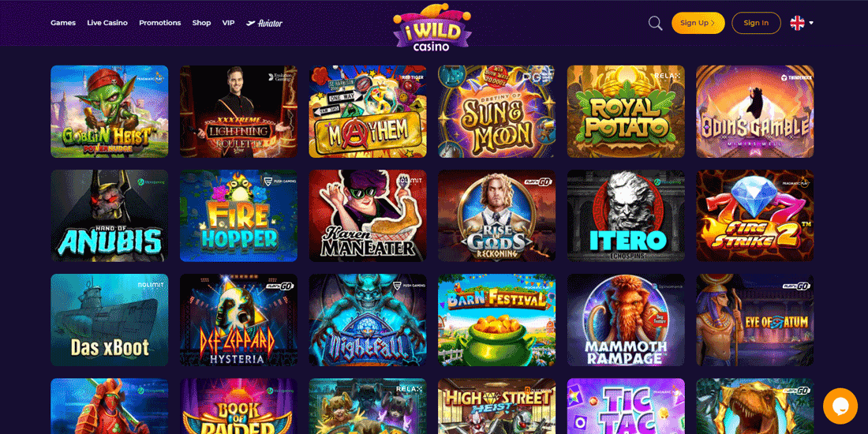
Task: Click the UK flag language icon
Action: [797, 23]
